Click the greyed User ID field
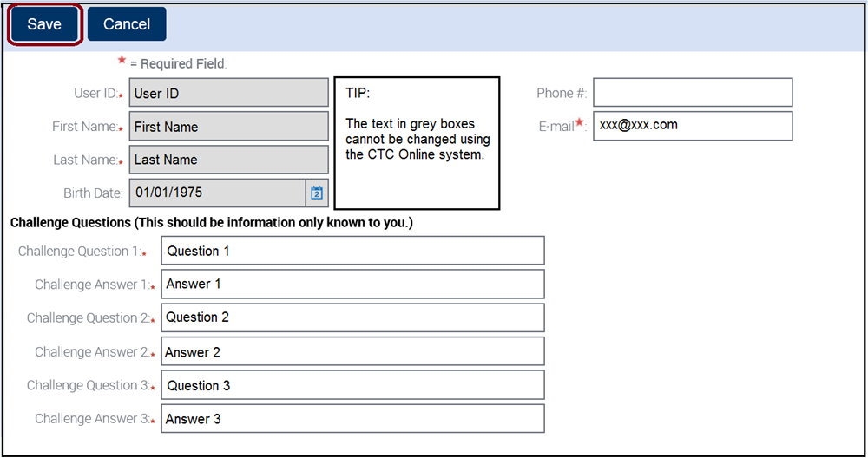This screenshot has width=868, height=458. pos(228,94)
